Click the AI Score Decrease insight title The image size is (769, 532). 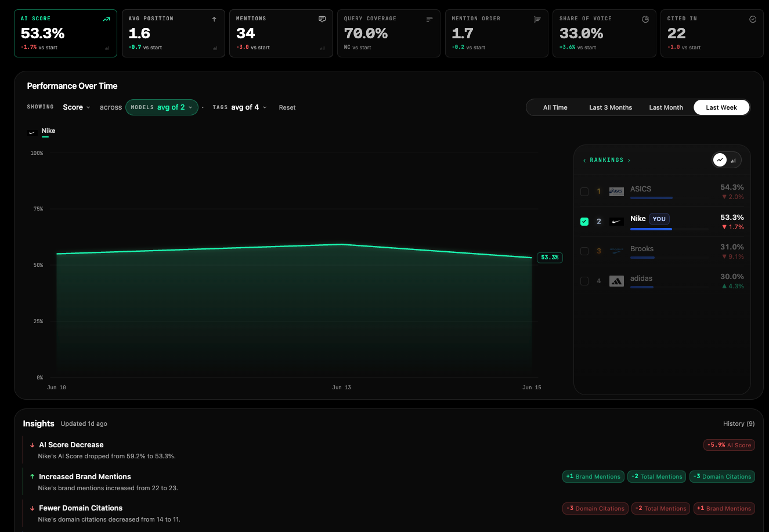coord(71,445)
